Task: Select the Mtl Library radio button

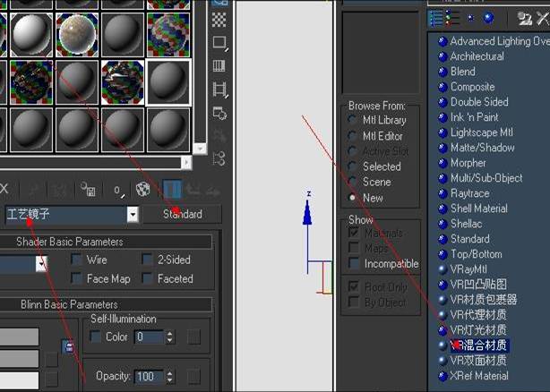Action: [353, 120]
